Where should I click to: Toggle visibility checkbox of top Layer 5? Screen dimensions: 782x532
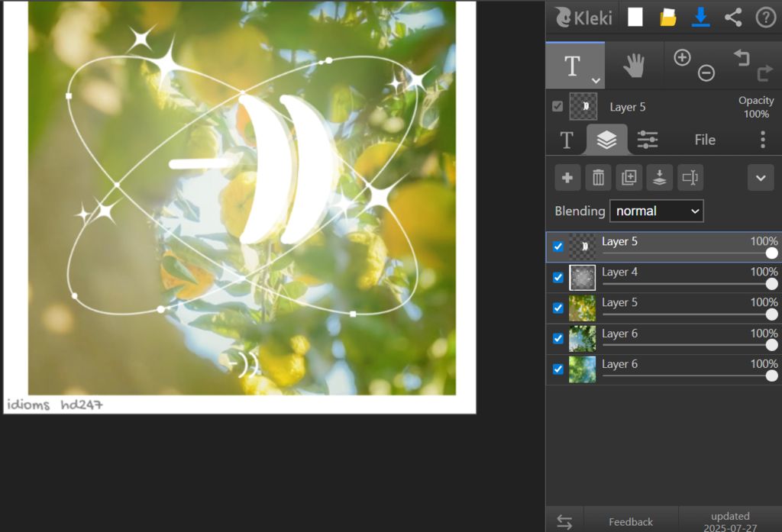click(558, 247)
